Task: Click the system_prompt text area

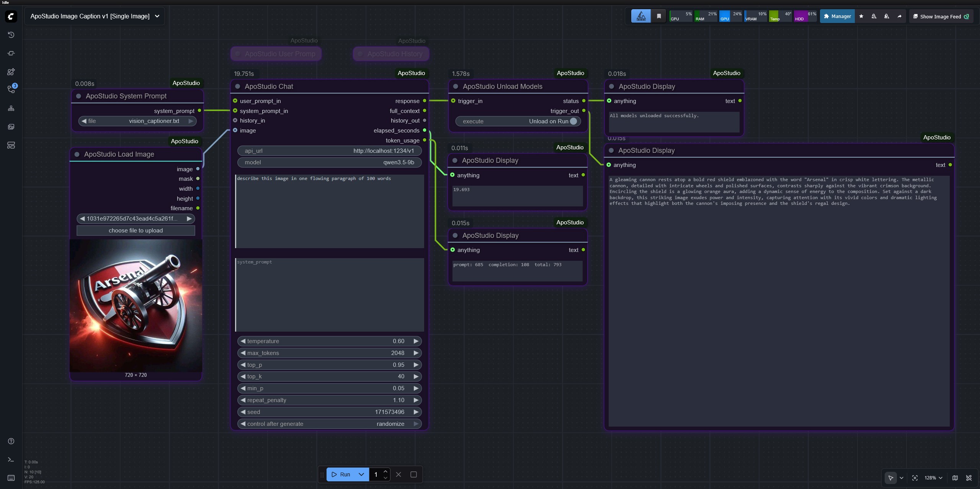Action: 330,295
